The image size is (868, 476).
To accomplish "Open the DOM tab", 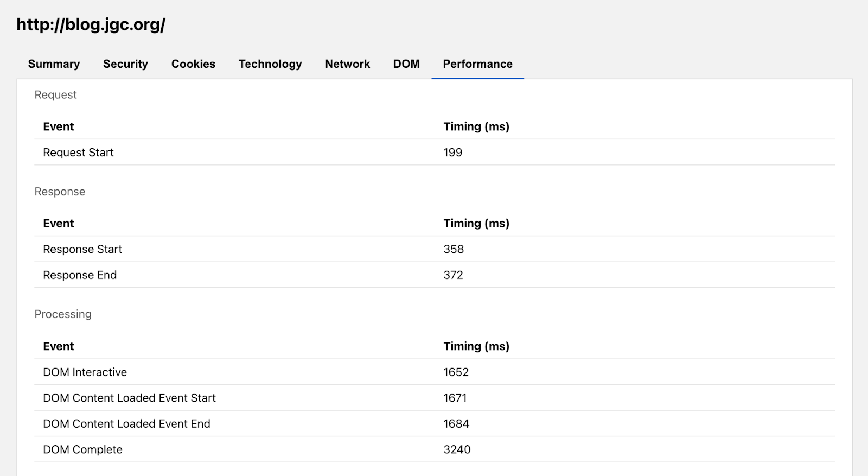I will tap(406, 64).
